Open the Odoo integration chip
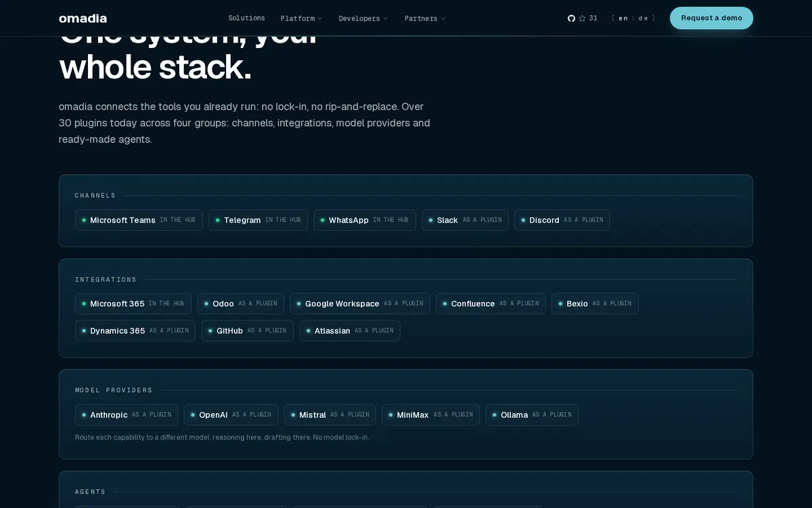 click(x=240, y=303)
